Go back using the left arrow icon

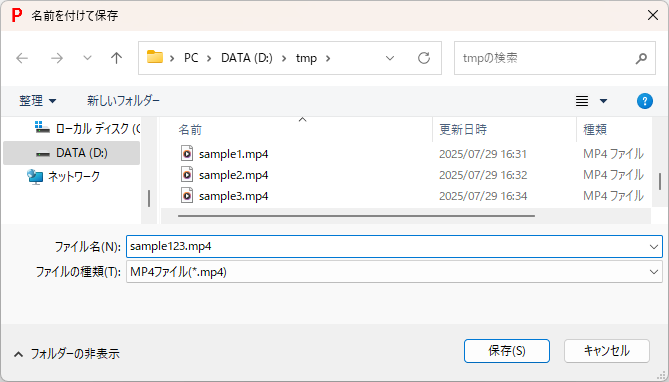[x=22, y=58]
